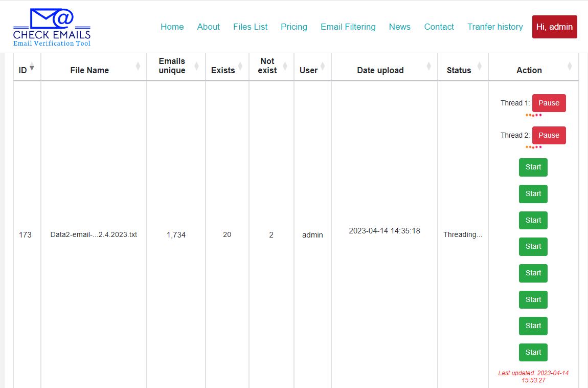Open the Pricing link
Screen dimensions: 588x388
pos(293,27)
